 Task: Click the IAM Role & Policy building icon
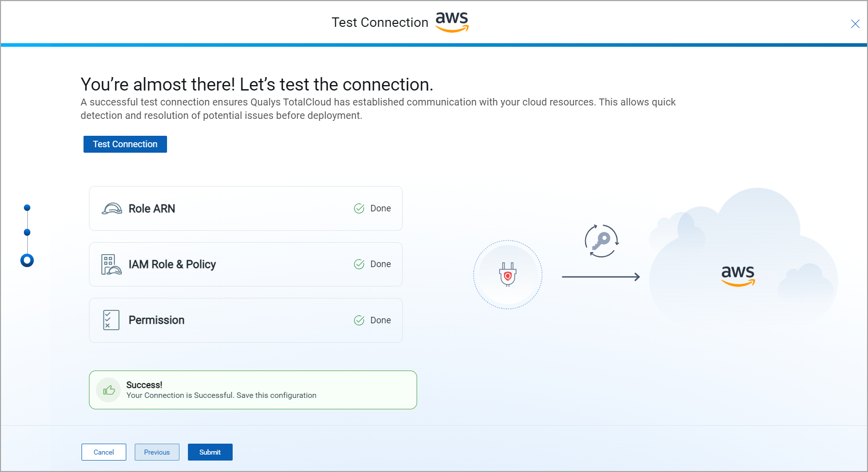point(111,265)
